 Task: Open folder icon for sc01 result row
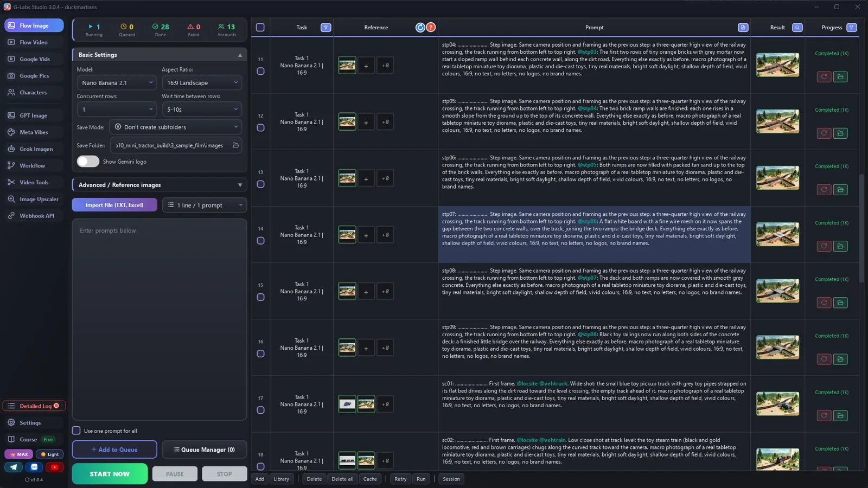coord(840,415)
